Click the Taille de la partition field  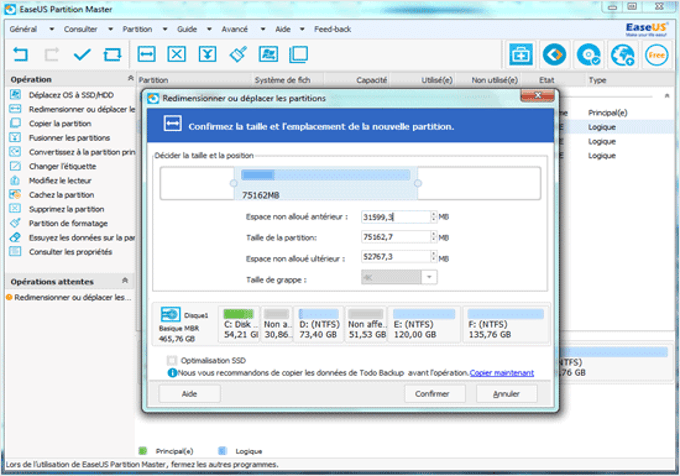click(396, 237)
